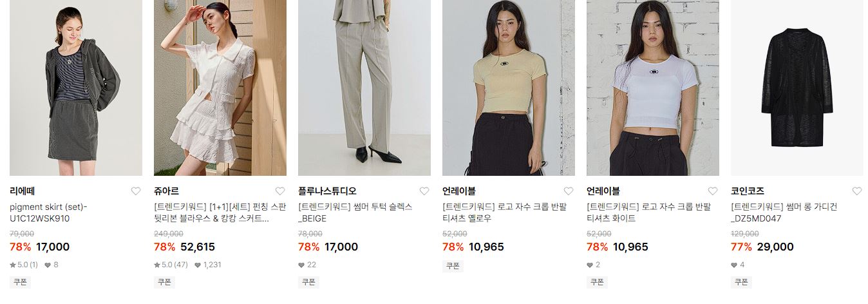Viewport: 868px width, 304px height.
Task: Toggle heart on 언레이블 화이트 crop tee
Action: pos(712,191)
